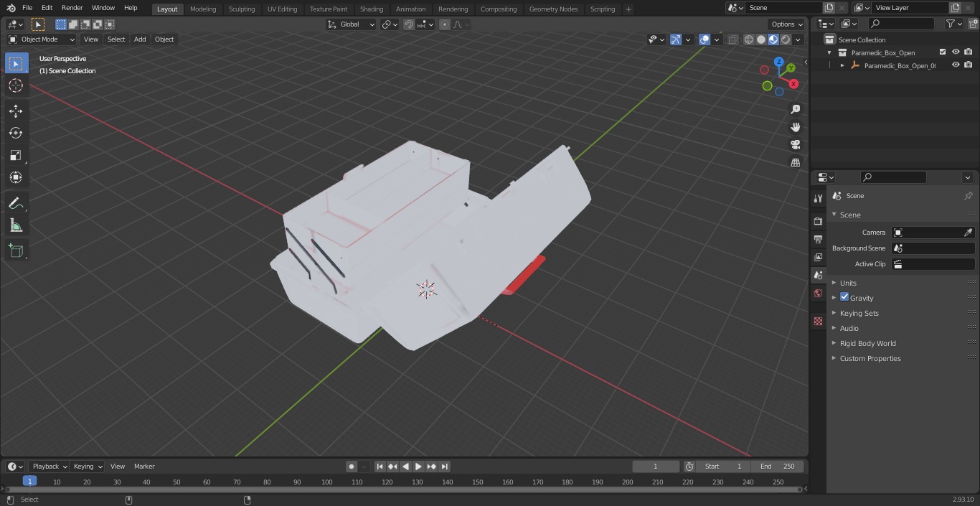Screen dimensions: 980x506
Task: Switch to the Shading workspace tab
Action: coord(372,9)
